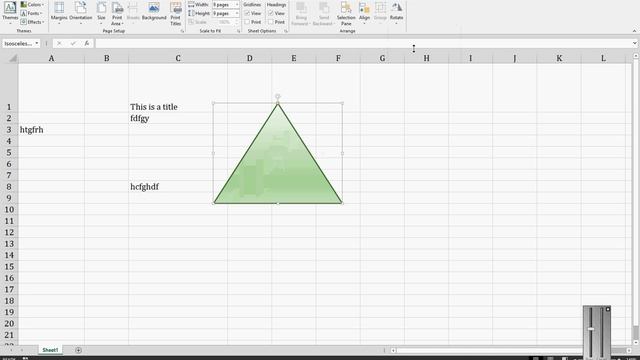The image size is (640, 360).
Task: Open the Rotate objects menu
Action: point(396,13)
